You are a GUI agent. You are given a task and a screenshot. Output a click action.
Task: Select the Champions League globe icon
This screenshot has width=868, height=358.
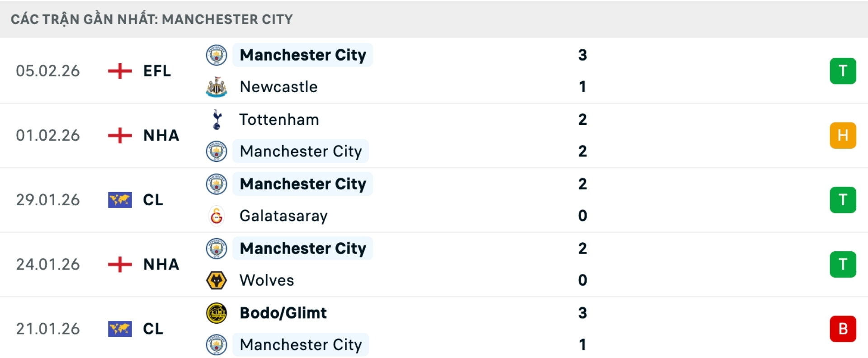click(x=119, y=200)
